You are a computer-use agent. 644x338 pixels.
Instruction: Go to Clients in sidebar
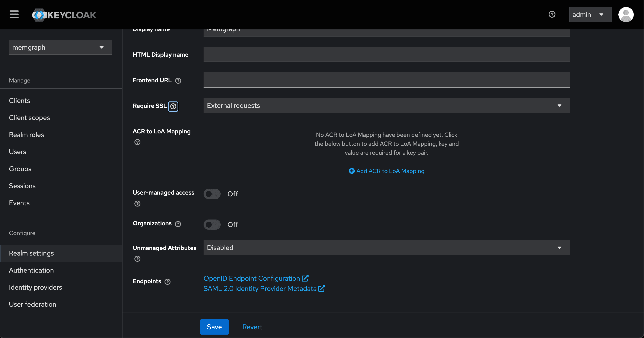point(19,101)
